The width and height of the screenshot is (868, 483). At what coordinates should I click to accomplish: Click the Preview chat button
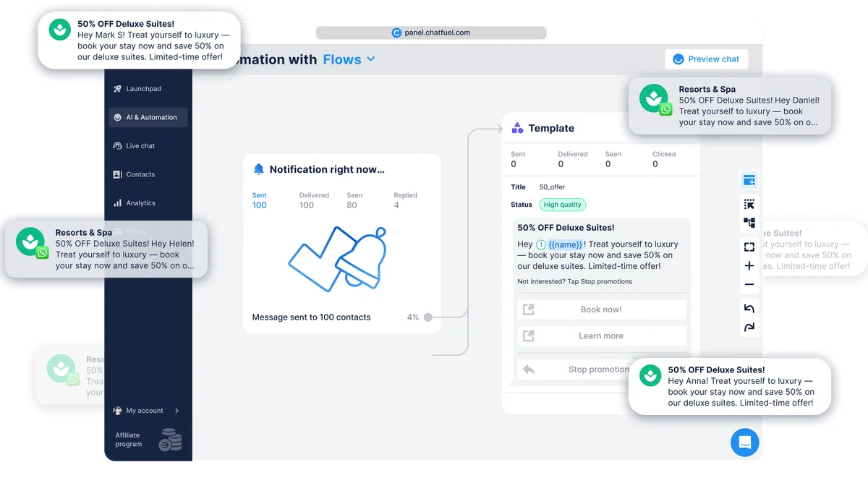(x=707, y=59)
